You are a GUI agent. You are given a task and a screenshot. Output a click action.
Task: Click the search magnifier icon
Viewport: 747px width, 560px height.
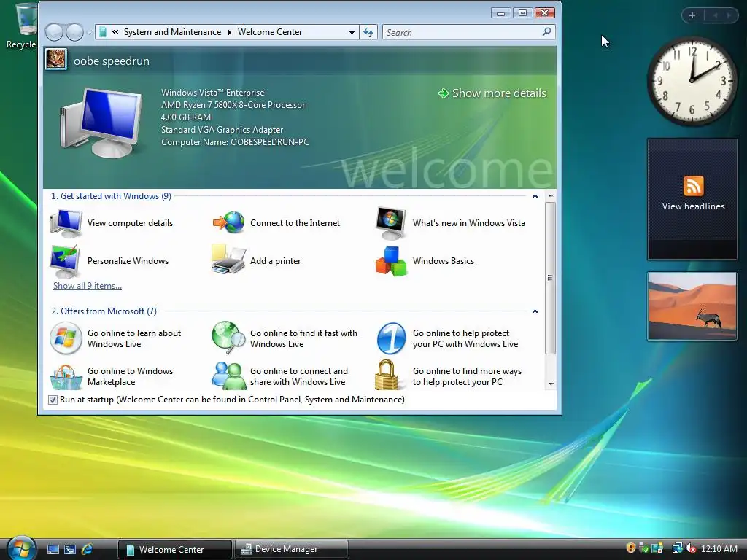click(x=546, y=32)
